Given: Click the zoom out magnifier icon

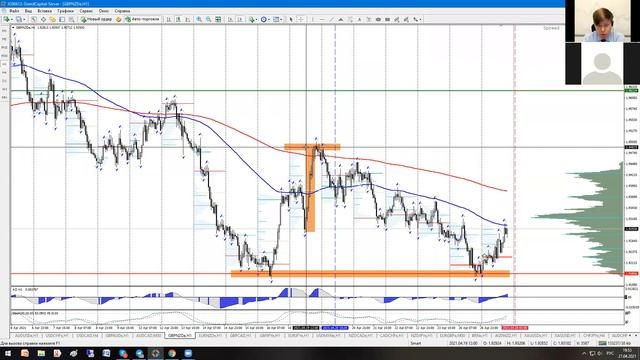Looking at the screenshot, I should [209, 19].
